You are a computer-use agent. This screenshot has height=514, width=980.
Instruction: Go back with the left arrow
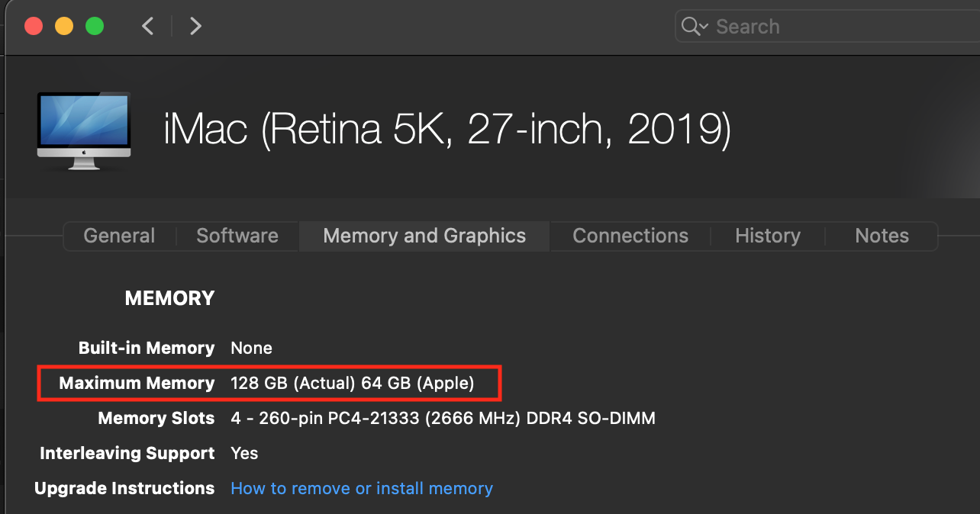pos(148,26)
